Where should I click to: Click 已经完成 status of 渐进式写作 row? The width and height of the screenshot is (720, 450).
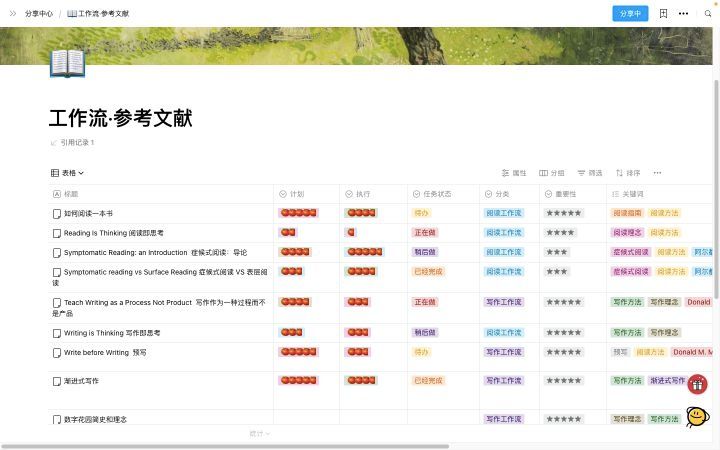coord(428,381)
